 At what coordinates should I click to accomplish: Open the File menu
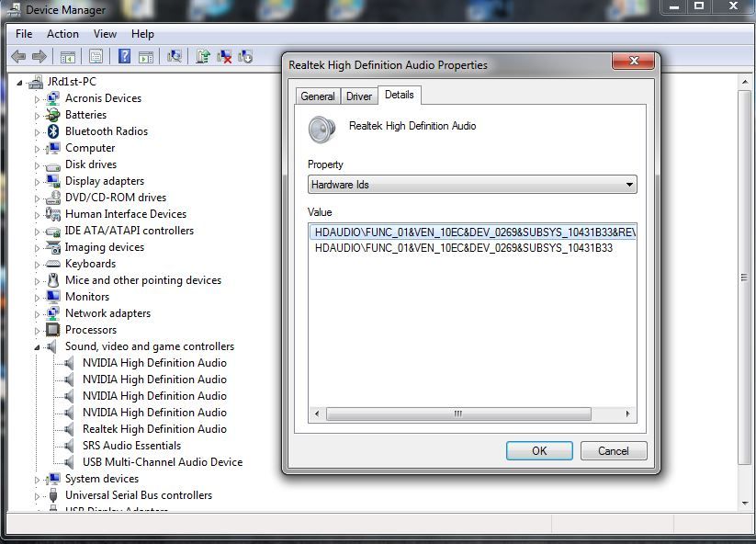click(x=24, y=34)
